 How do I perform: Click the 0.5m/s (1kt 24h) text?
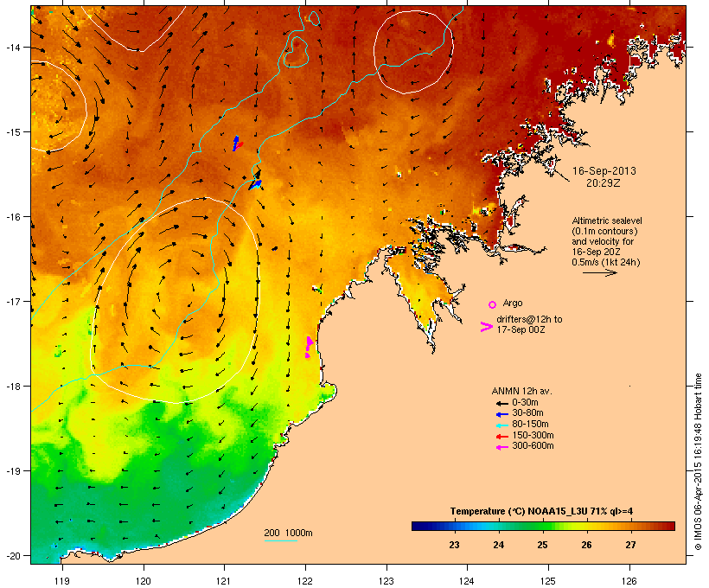[606, 262]
